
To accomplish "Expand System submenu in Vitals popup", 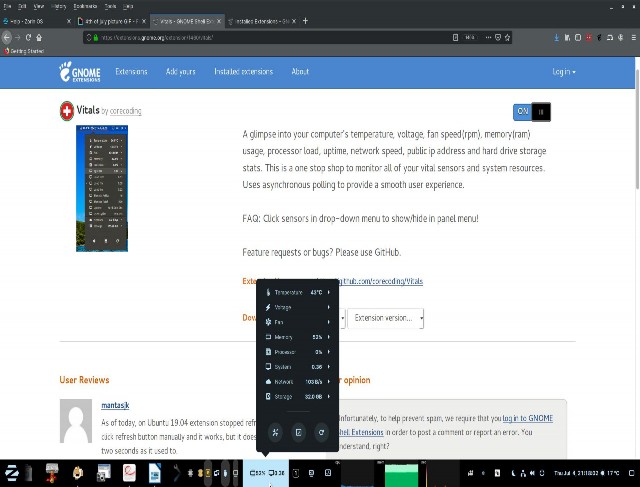I will (x=298, y=367).
